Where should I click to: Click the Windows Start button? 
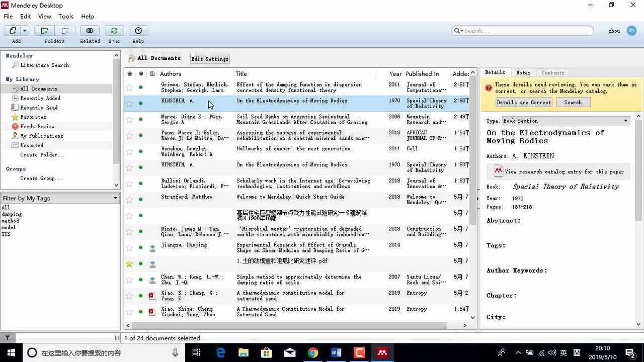[11, 352]
